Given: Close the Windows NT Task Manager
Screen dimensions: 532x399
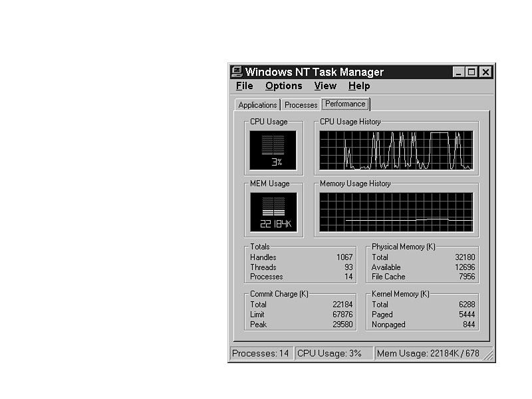Looking at the screenshot, I should (485, 72).
